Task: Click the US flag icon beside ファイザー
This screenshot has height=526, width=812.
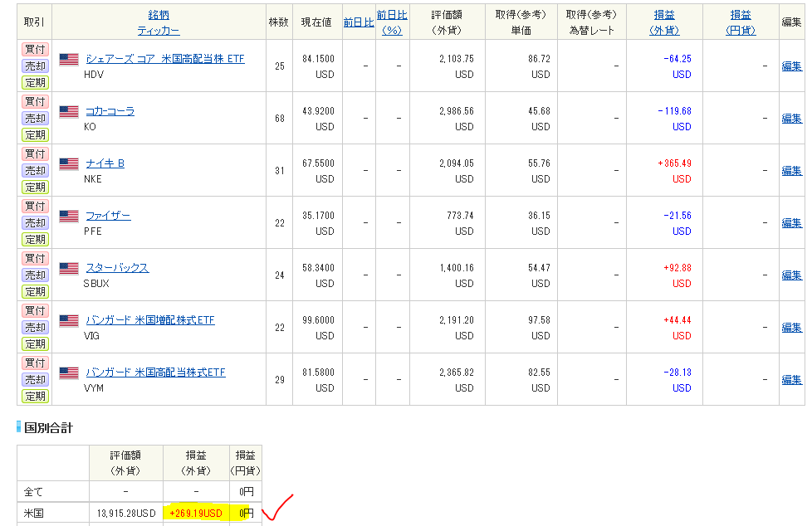Action: coord(69,217)
